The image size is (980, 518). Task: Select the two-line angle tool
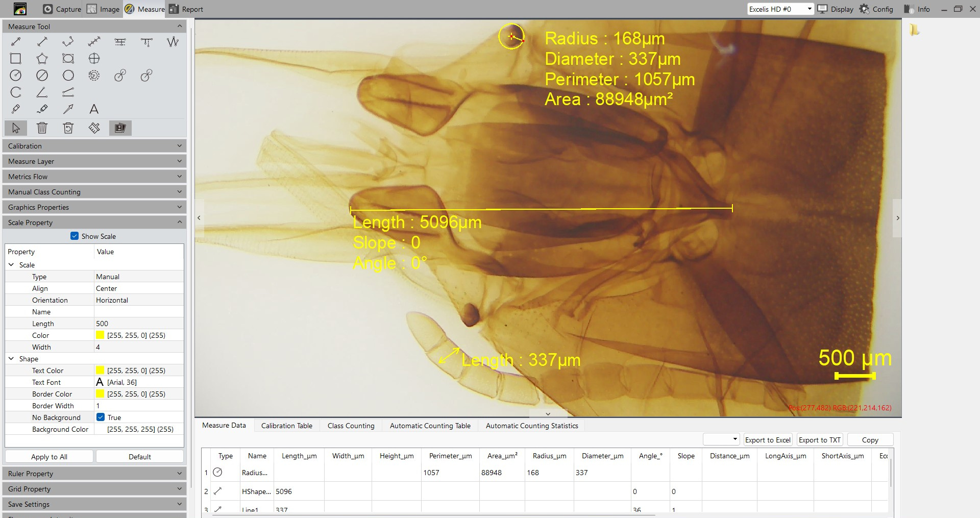point(68,92)
